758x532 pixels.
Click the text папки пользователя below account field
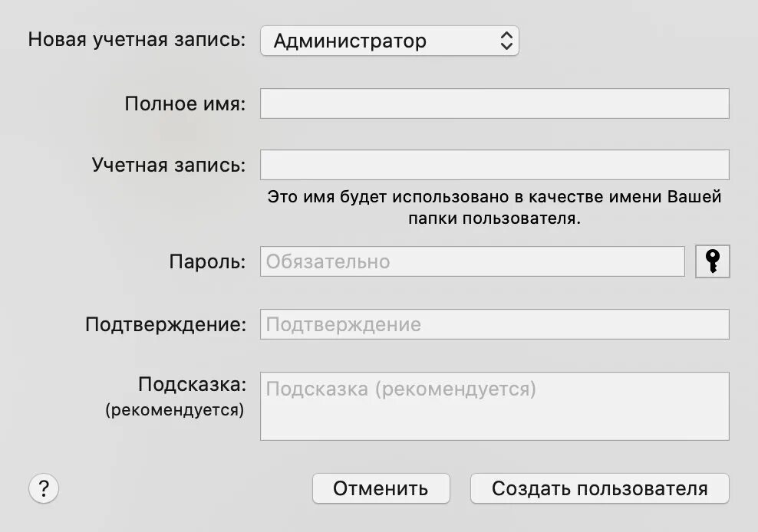[x=495, y=218]
